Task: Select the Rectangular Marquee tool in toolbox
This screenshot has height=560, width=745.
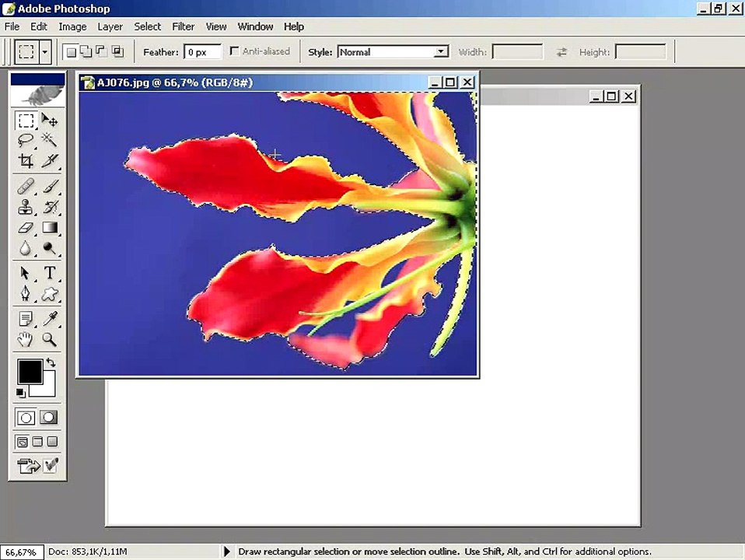Action: click(26, 121)
